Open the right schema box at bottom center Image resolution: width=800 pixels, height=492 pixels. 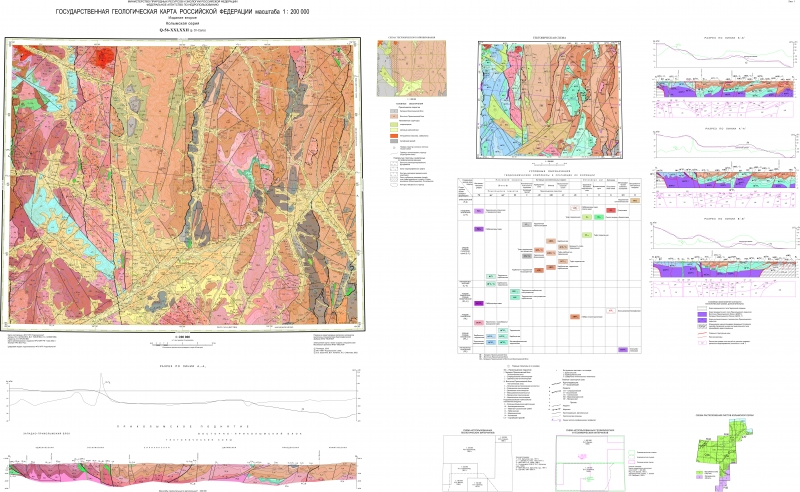[592, 462]
